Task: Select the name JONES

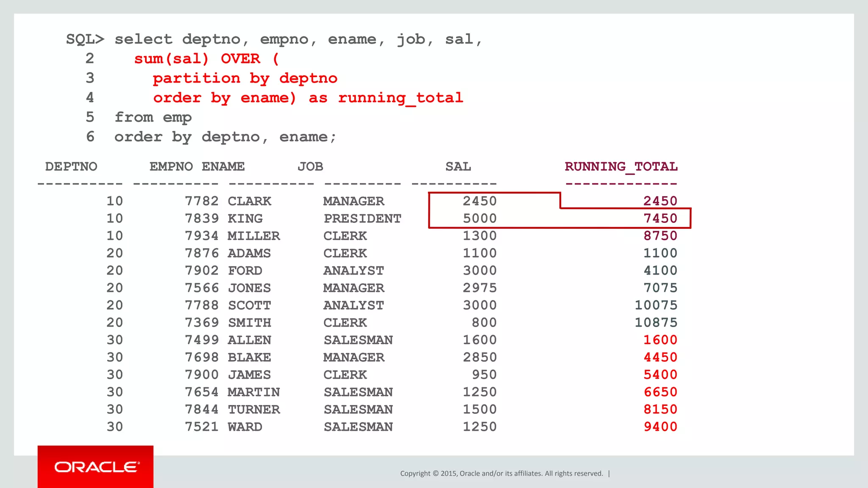Action: click(249, 288)
